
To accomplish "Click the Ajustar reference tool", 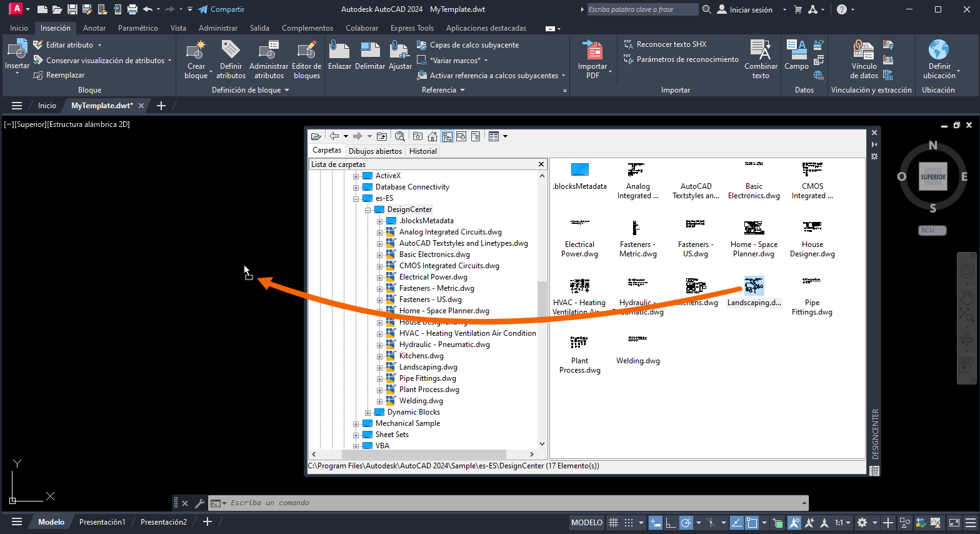I will coord(400,55).
